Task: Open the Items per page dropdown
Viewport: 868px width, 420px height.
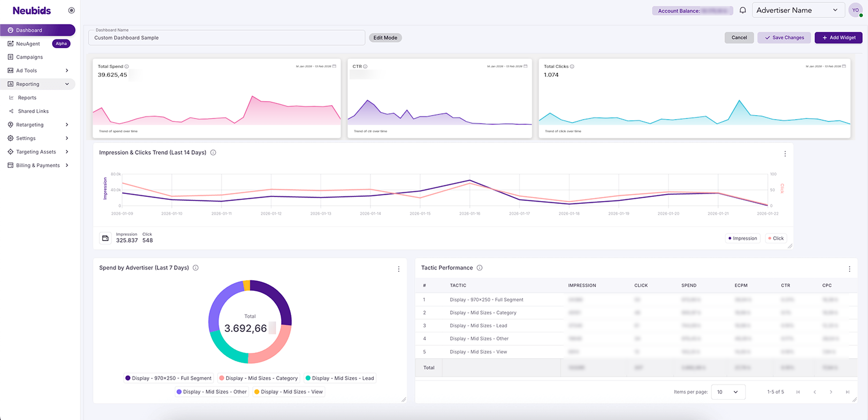Action: click(x=728, y=392)
